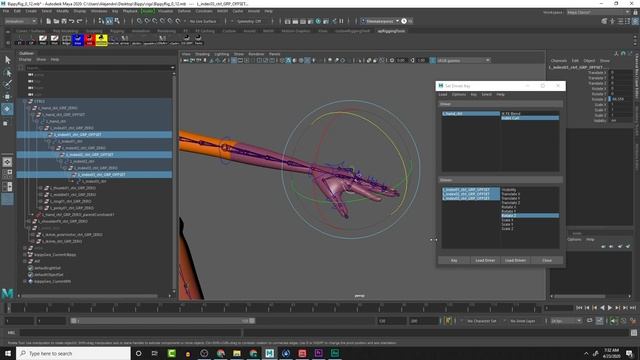The width and height of the screenshot is (640, 360).
Task: Click the Windows taskbar search box
Action: tap(73, 353)
